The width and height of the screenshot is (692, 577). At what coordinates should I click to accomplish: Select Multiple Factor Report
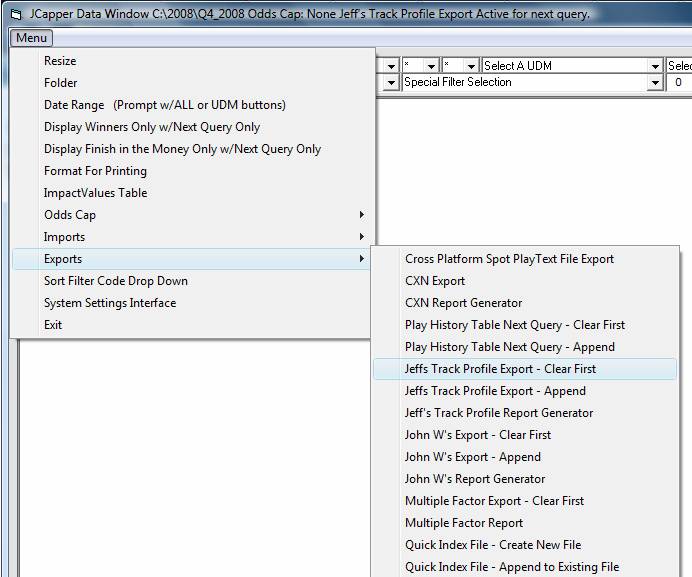tap(463, 523)
